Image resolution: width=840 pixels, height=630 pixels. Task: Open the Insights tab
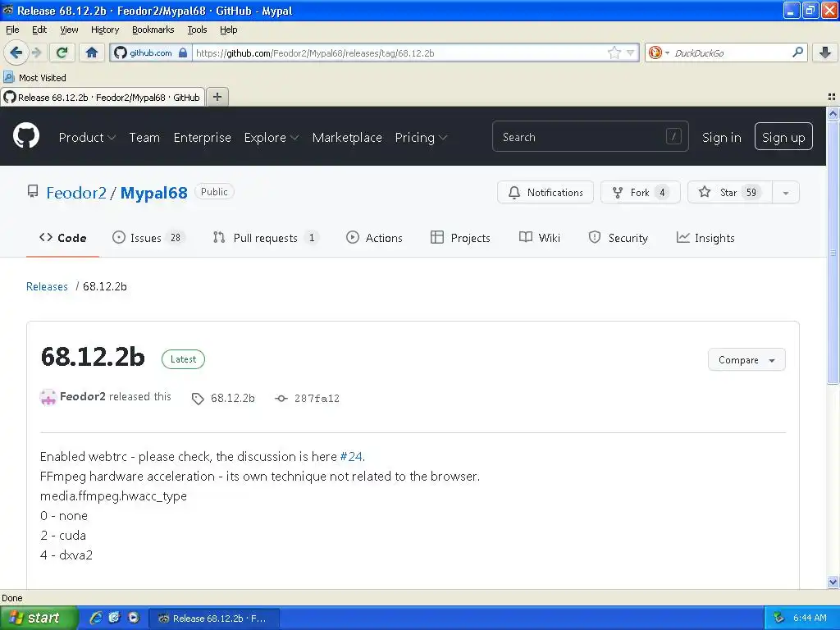click(x=705, y=238)
